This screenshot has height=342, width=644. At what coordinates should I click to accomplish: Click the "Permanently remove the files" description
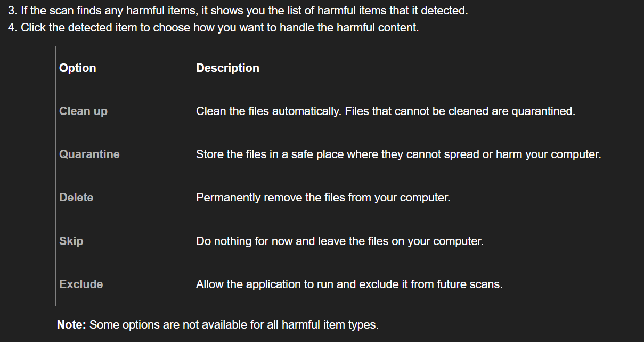click(x=323, y=198)
